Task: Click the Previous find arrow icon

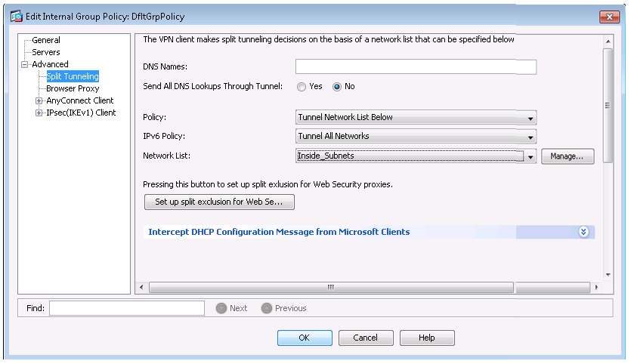Action: tap(266, 308)
